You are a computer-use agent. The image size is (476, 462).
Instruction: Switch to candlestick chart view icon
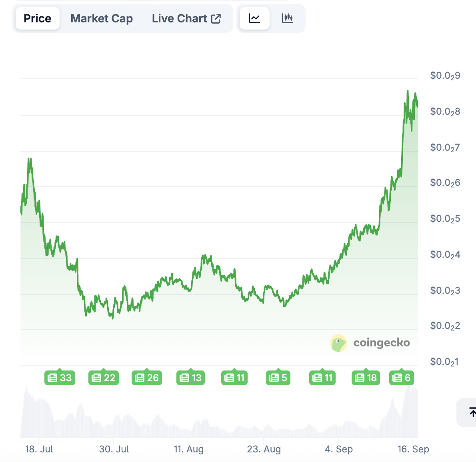click(287, 18)
